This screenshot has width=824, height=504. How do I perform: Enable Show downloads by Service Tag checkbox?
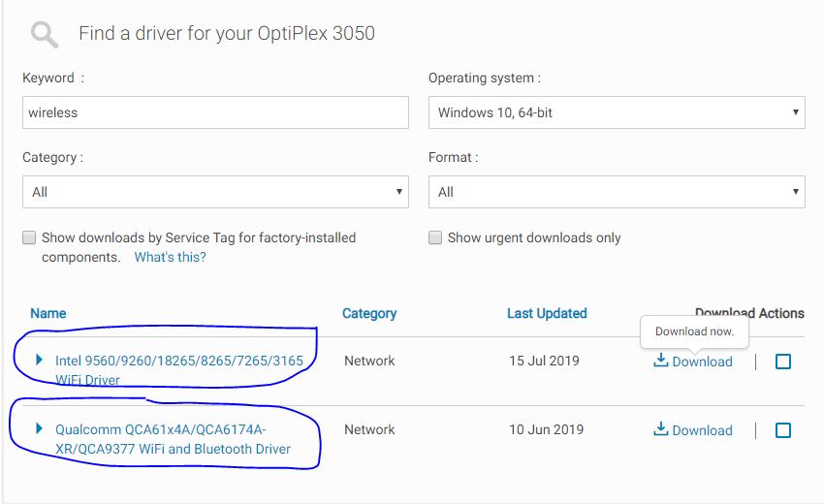click(29, 237)
